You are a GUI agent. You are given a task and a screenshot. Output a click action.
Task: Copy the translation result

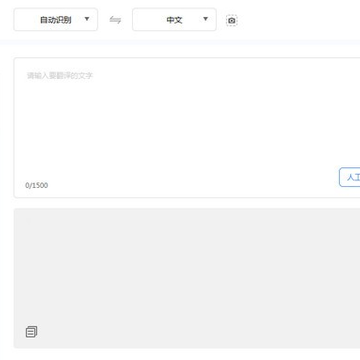pyautogui.click(x=31, y=331)
